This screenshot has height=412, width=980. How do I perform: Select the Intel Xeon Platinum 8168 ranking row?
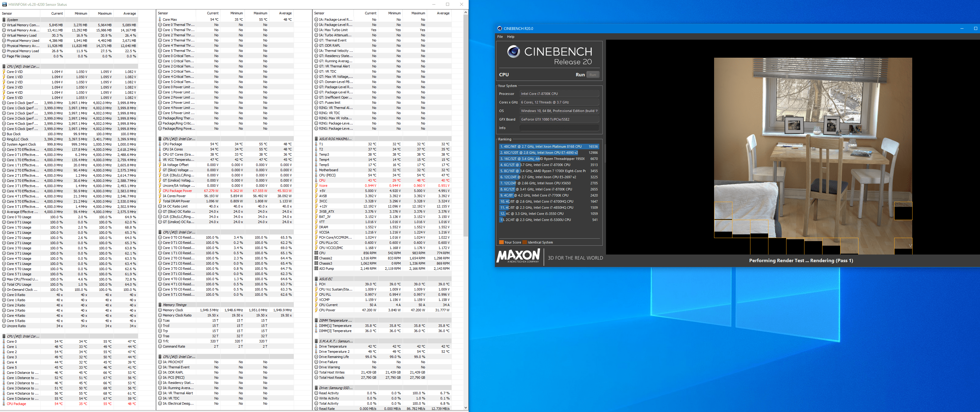[x=549, y=146]
